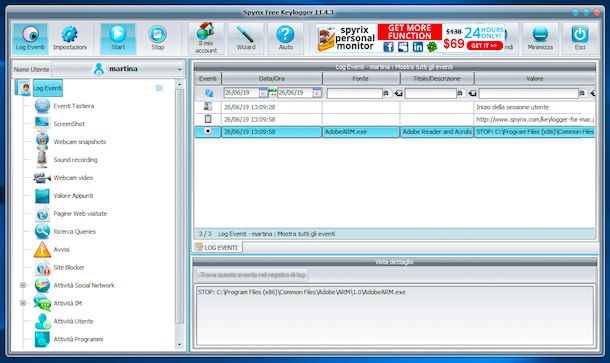Click search icon beside Titolo/Descrizione filter

pos(460,93)
